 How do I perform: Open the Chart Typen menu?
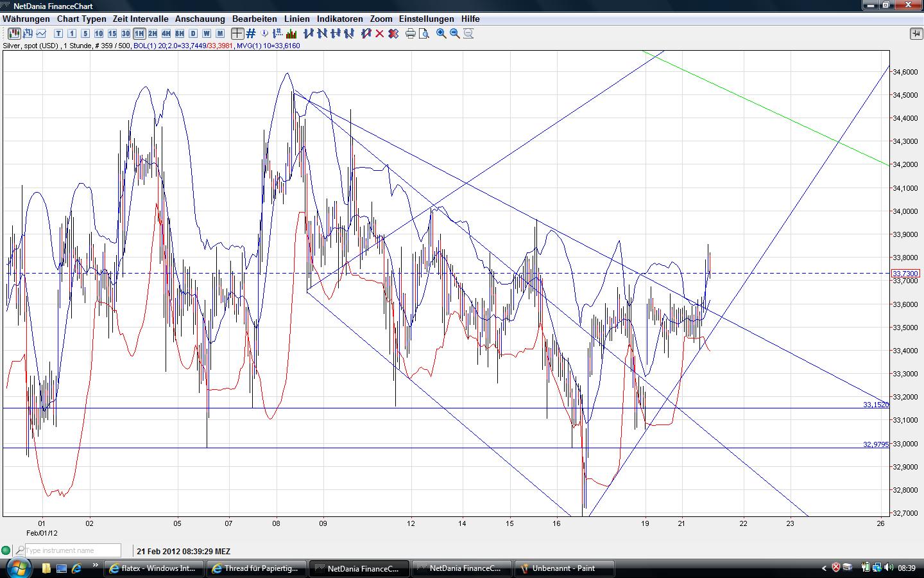pos(81,19)
